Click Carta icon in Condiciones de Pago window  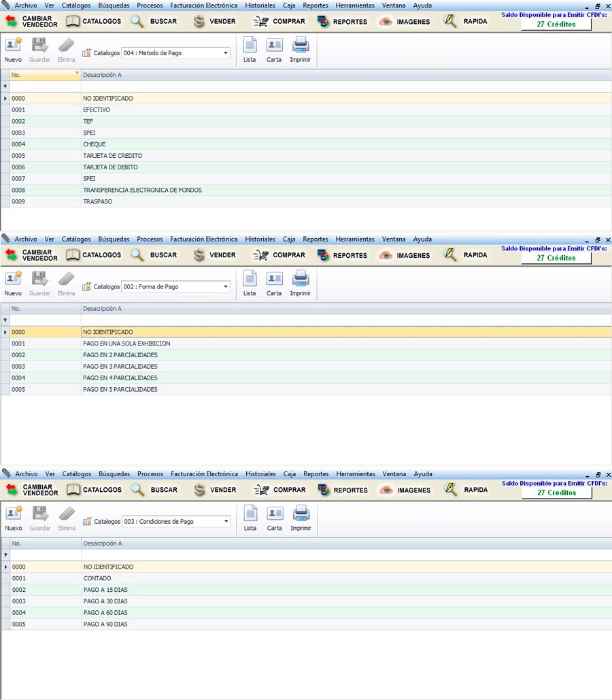pyautogui.click(x=275, y=514)
